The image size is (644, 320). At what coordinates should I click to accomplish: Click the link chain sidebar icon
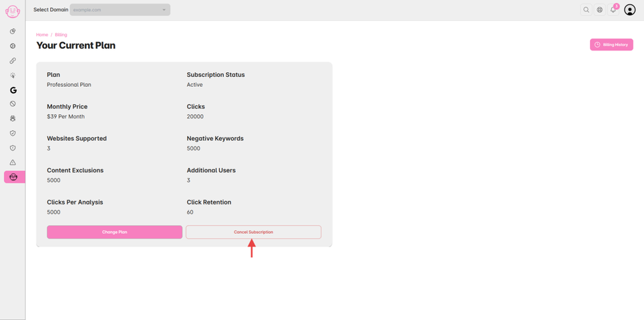point(13,61)
